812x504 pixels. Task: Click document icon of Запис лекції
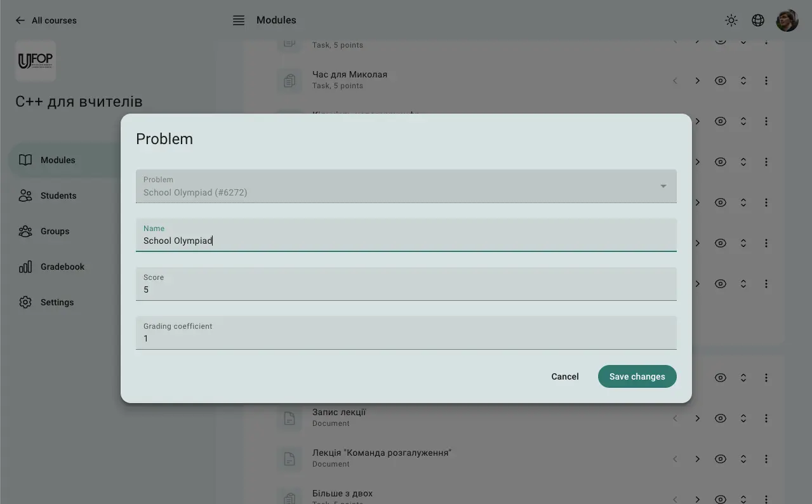(290, 418)
